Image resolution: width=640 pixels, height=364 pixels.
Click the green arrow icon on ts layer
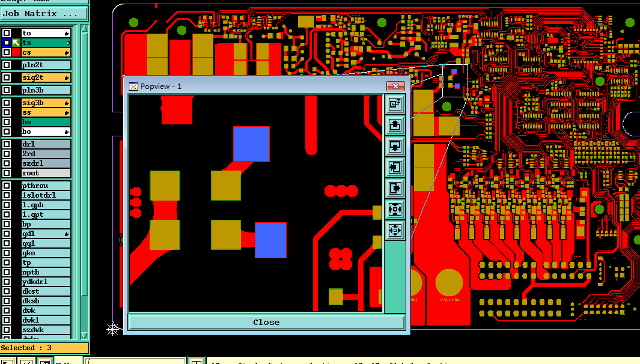[16, 43]
